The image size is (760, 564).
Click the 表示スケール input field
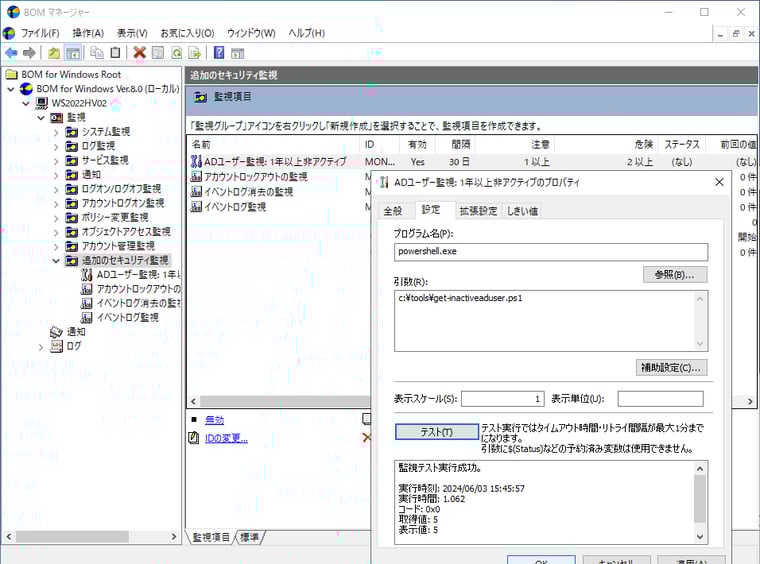(503, 399)
